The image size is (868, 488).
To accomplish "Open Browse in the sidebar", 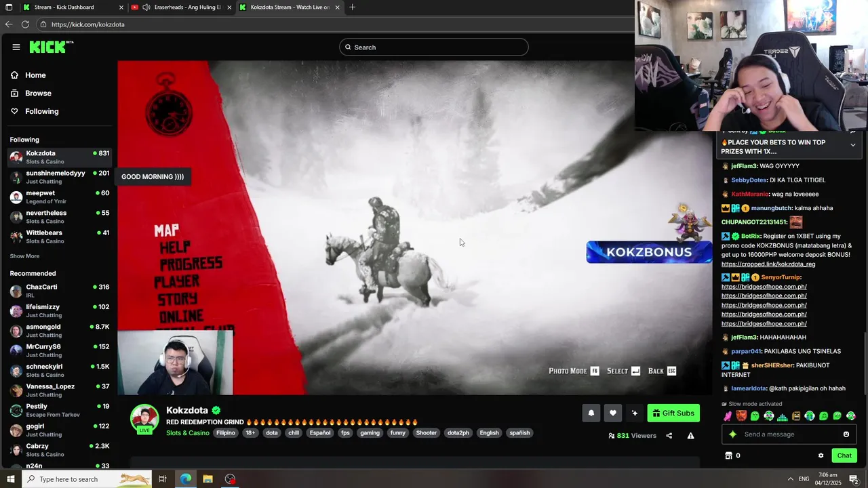I will (31, 94).
